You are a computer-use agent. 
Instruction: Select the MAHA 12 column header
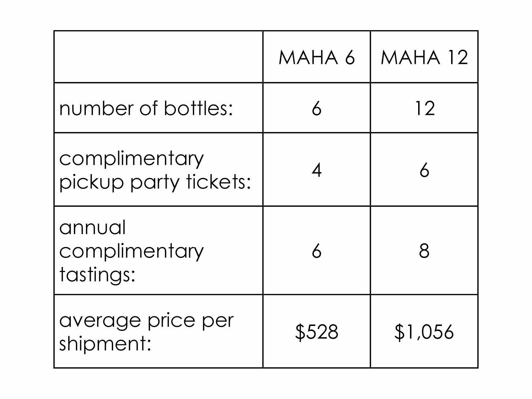pyautogui.click(x=424, y=57)
